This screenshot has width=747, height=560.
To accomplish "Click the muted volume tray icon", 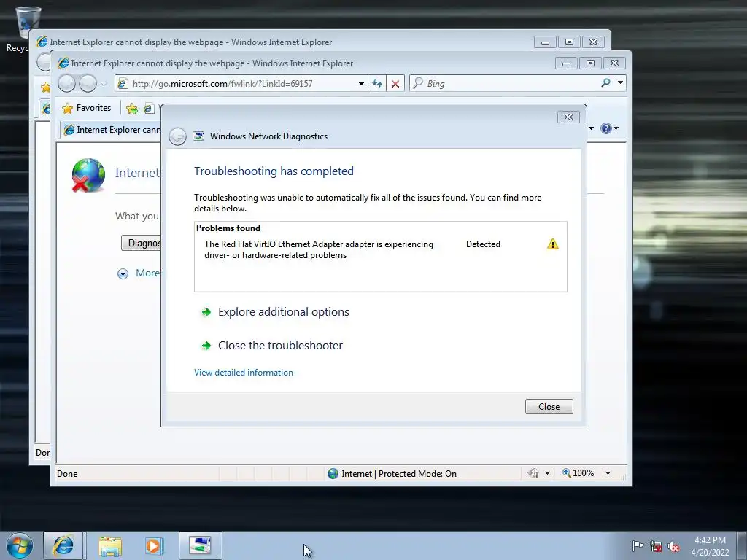I will click(673, 547).
